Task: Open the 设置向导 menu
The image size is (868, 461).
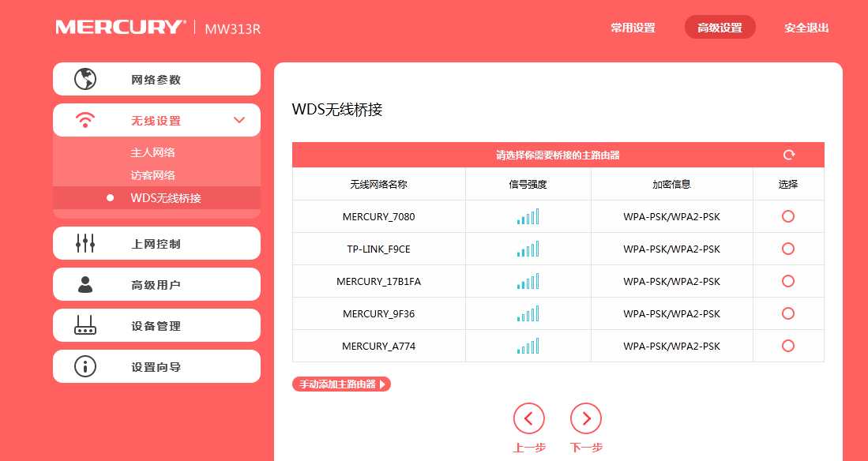Action: (156, 366)
